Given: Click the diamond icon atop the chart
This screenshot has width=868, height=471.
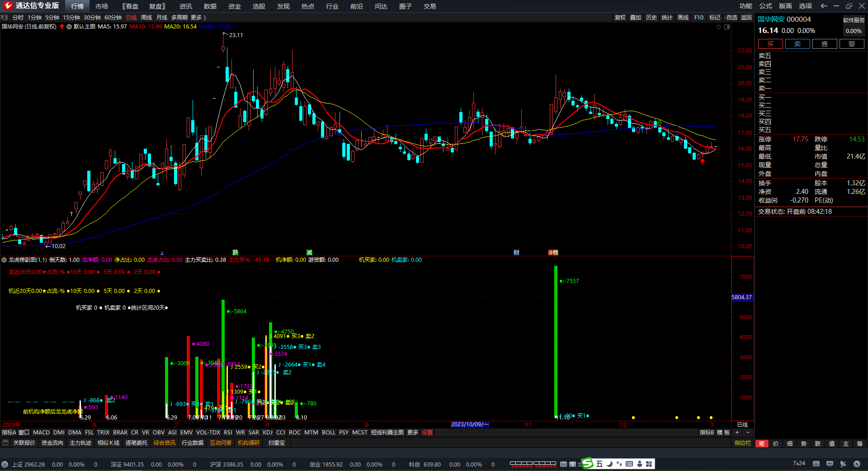Looking at the screenshot, I should pyautogui.click(x=718, y=27).
